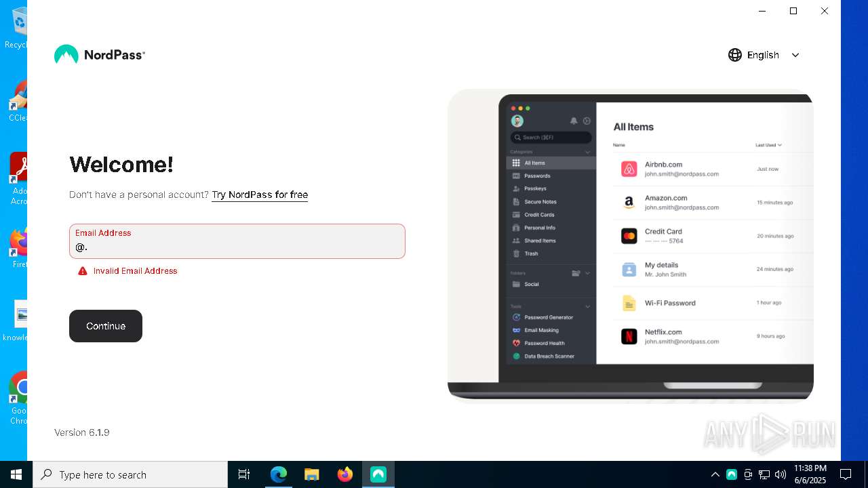Click the Google Chrome desktop icon
Image resolution: width=868 pixels, height=488 pixels.
click(x=18, y=399)
